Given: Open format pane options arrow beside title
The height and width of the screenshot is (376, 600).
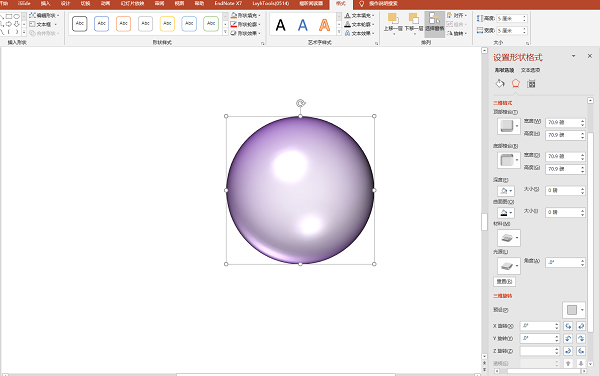Looking at the screenshot, I should (x=573, y=56).
